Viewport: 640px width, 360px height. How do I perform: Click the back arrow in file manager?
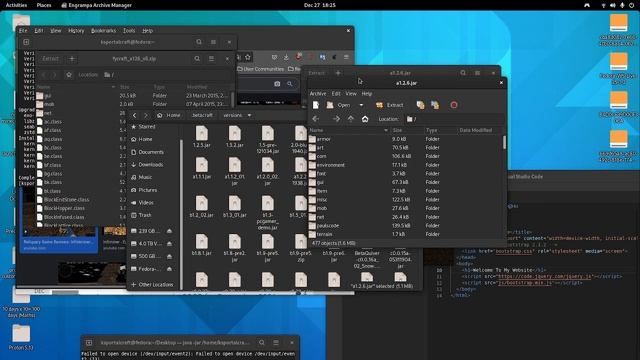[134, 116]
